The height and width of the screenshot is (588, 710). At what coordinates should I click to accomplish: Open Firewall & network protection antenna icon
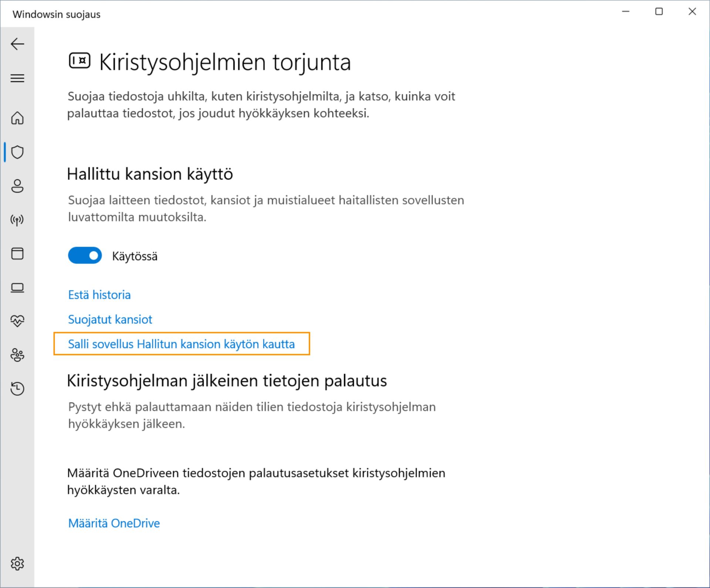coord(17,220)
